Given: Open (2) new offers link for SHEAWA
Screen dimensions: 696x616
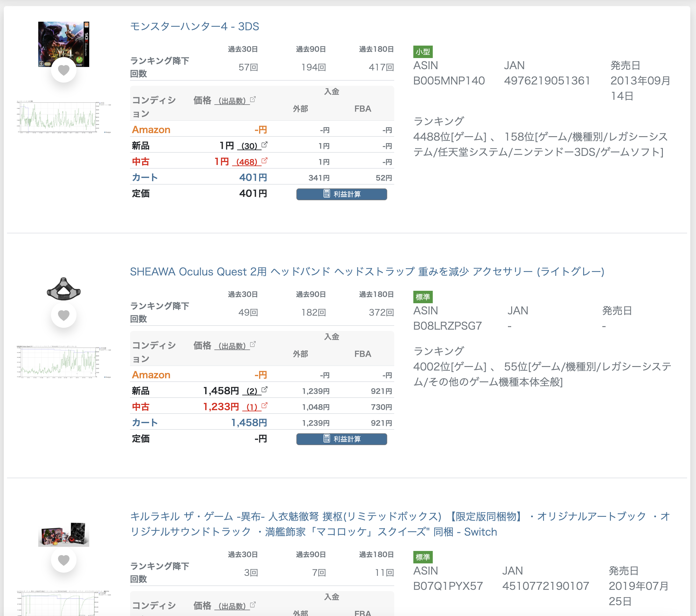Looking at the screenshot, I should pos(252,391).
